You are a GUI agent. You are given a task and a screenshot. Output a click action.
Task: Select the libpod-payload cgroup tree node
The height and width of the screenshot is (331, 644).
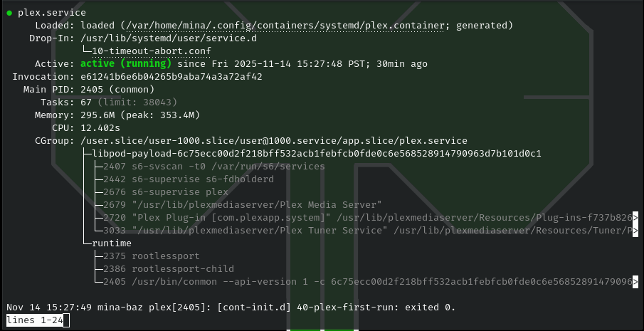317,154
